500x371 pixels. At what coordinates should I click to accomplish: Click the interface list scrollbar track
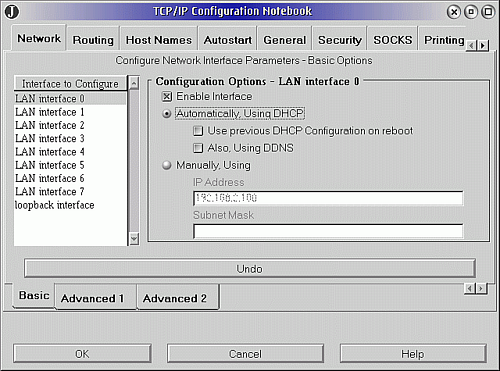[134, 161]
